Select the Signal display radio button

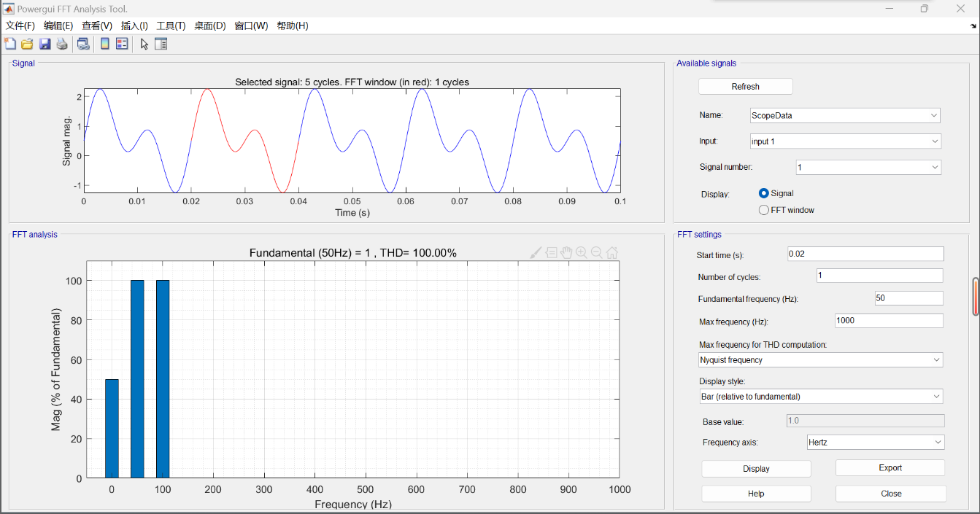point(764,193)
